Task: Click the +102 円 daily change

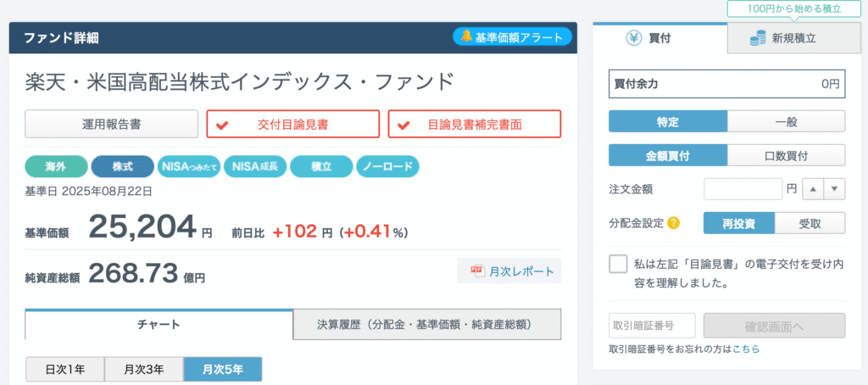Action: [x=303, y=232]
